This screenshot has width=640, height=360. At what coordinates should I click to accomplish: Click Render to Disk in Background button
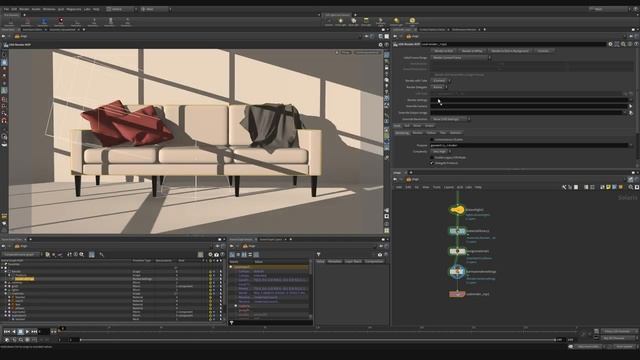click(510, 51)
